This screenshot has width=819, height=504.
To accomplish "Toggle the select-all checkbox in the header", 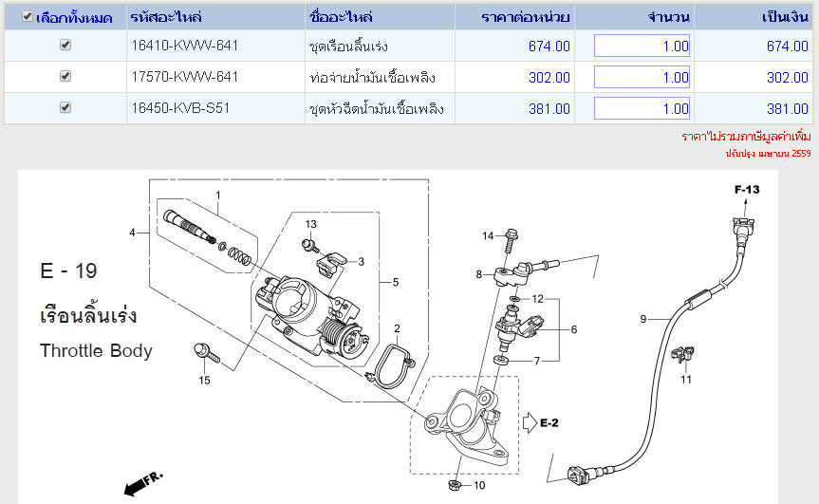I will (28, 17).
